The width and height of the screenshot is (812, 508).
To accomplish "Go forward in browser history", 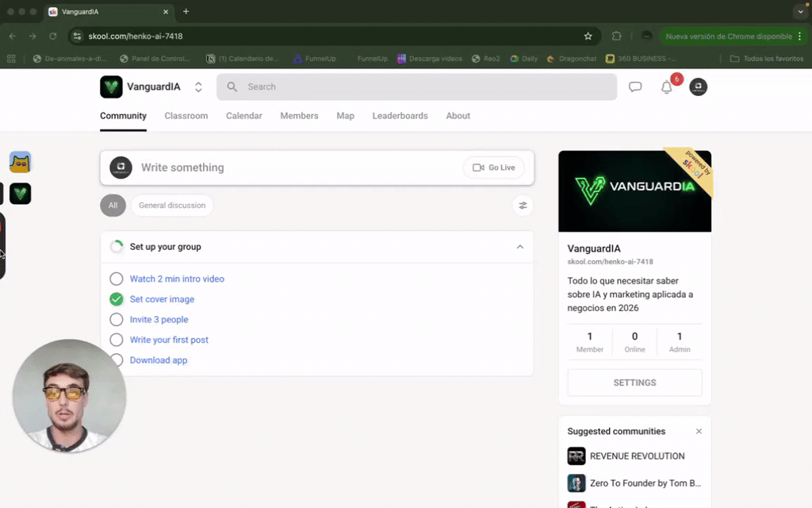I will (x=33, y=37).
